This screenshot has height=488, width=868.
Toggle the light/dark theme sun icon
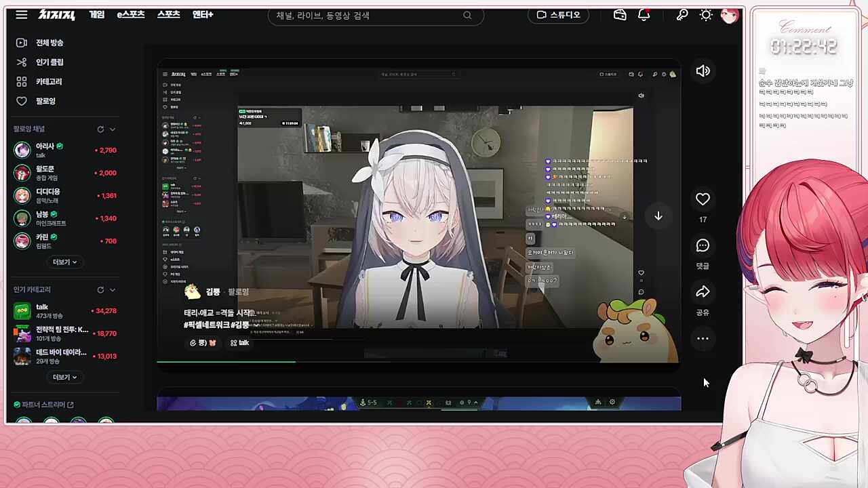(x=706, y=15)
